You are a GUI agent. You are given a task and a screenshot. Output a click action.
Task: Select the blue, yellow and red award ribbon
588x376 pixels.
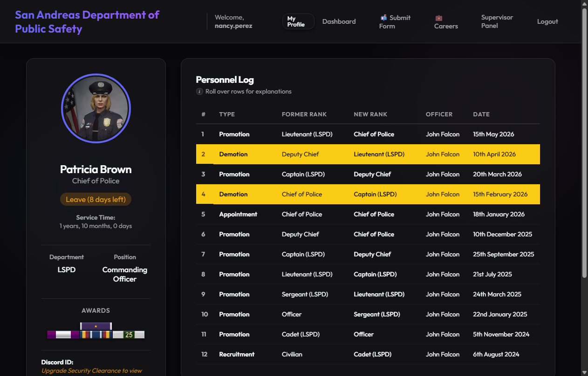[x=96, y=335]
